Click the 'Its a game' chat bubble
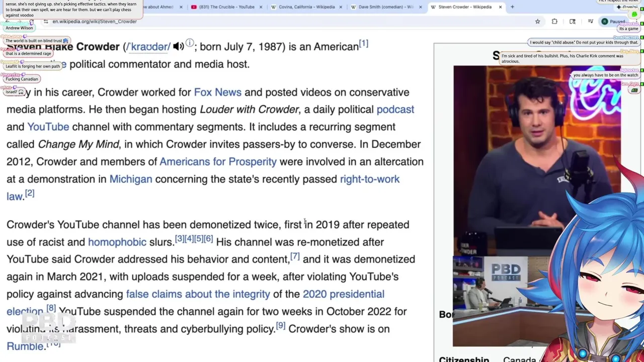This screenshot has height=362, width=644. 628,29
